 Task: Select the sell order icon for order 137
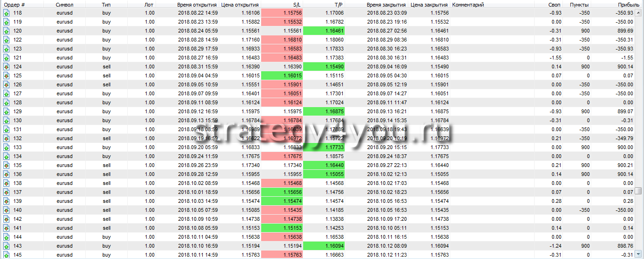6,192
